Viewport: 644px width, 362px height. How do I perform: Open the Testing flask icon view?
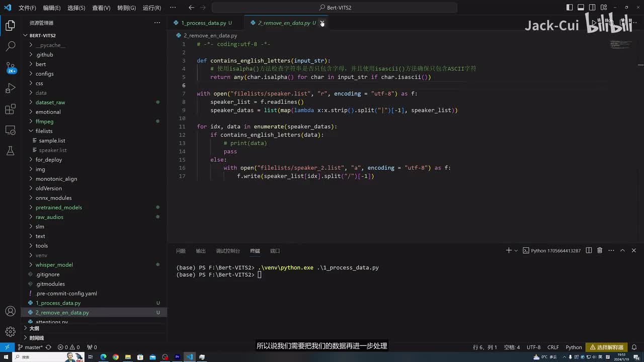click(10, 151)
